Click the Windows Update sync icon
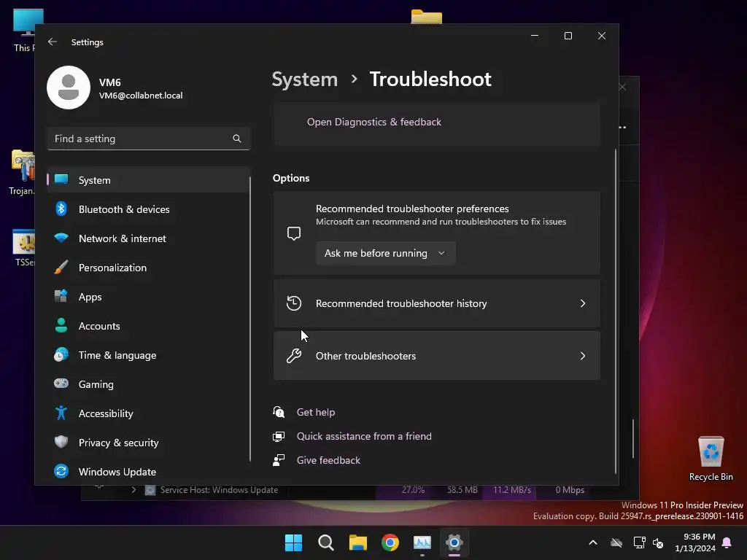Screen dimensions: 747x560 click(x=61, y=472)
